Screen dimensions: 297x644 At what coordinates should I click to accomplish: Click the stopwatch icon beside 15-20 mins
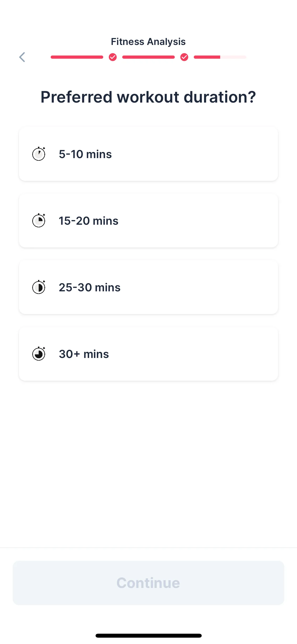point(39,220)
